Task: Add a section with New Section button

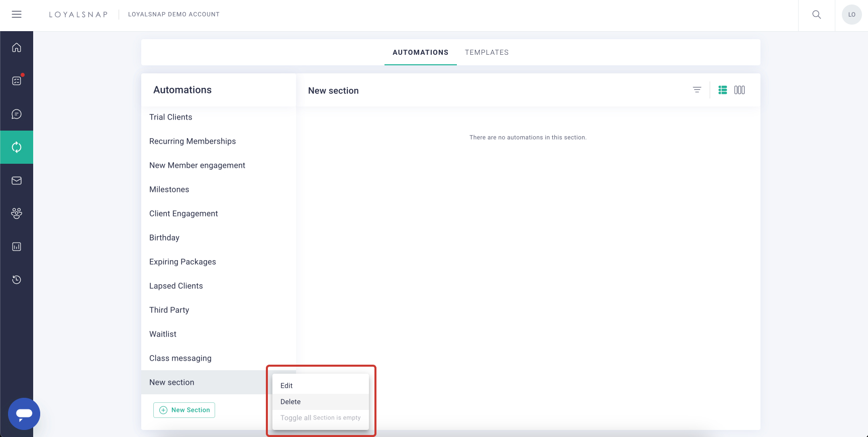Action: pos(184,410)
